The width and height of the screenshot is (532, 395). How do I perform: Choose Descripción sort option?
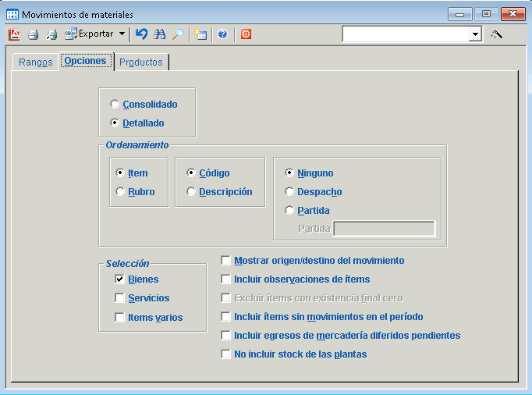(191, 192)
